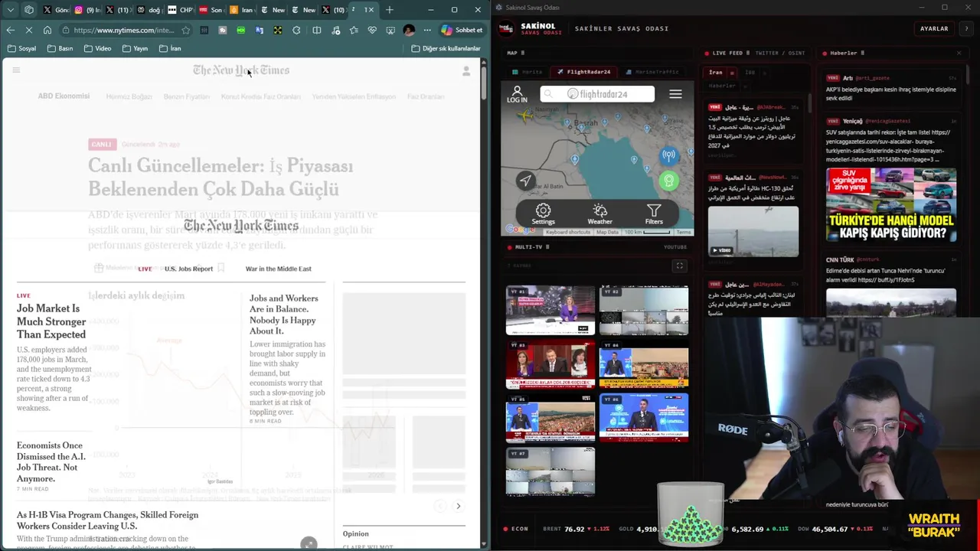Select the Haberler live feed tab
This screenshot has height=551, width=980.
click(x=722, y=86)
